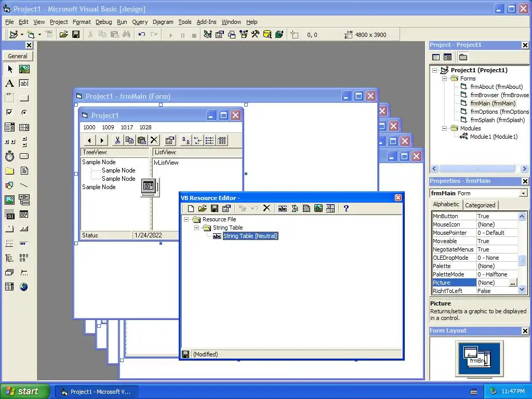
Task: Switch to the Categorized properties tab
Action: point(480,205)
